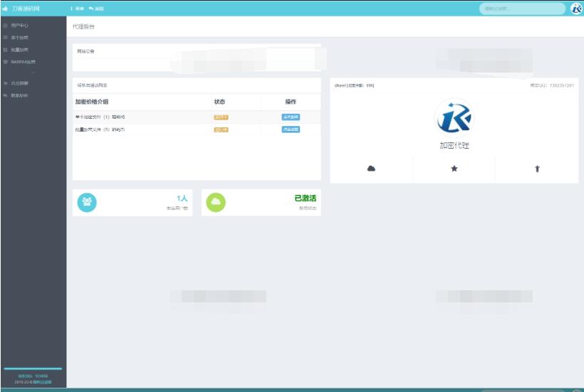Click the thumbs-up logo icon at top-left

pos(6,9)
